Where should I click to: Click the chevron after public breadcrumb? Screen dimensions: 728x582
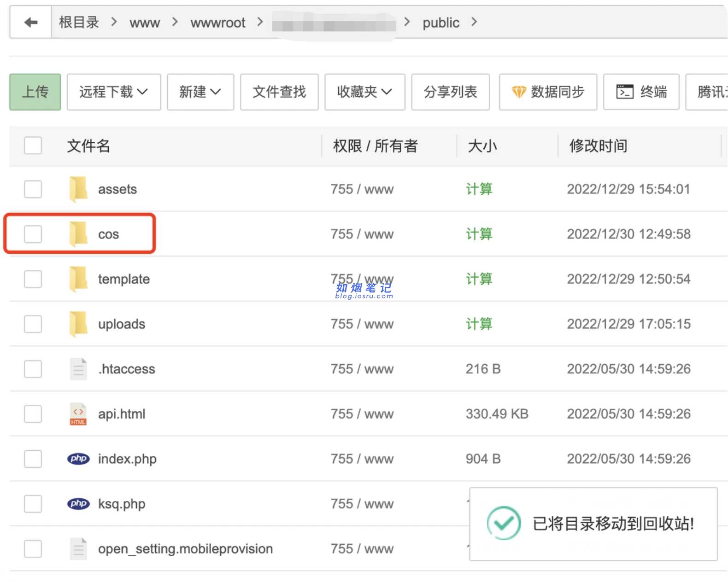point(474,22)
